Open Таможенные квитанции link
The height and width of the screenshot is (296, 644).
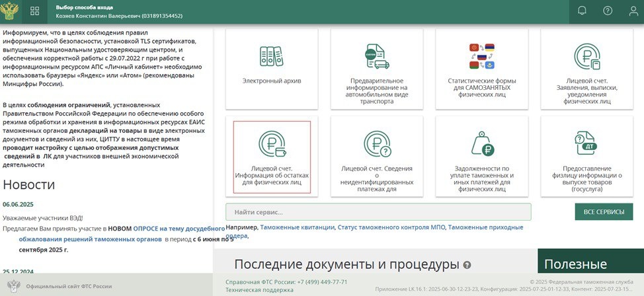[298, 227]
